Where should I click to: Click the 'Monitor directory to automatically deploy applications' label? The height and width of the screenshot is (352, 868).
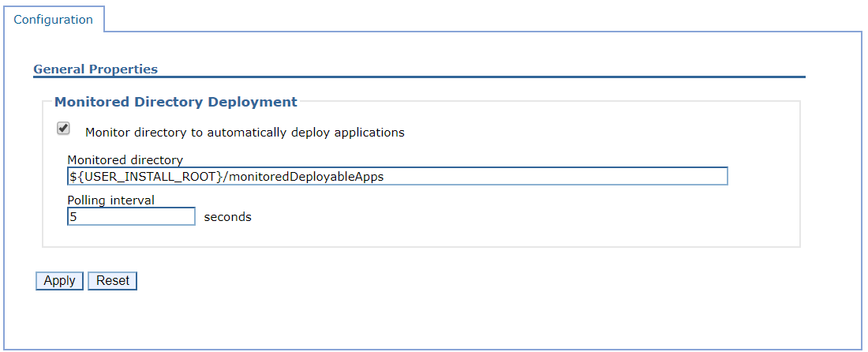(x=245, y=133)
